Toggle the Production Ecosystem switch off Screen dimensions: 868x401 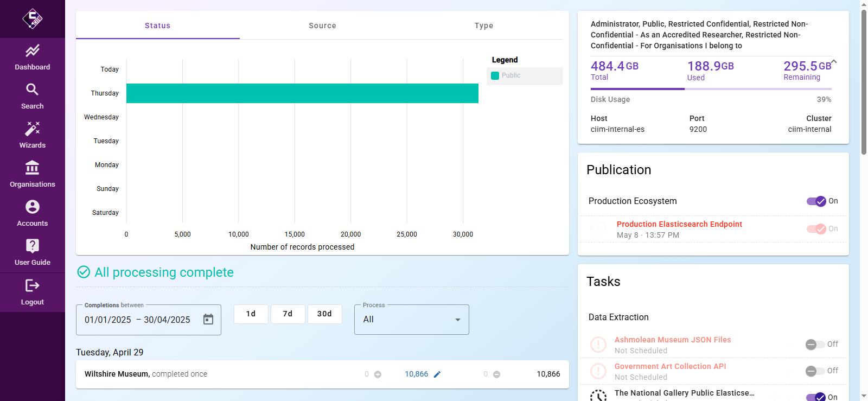pos(816,201)
